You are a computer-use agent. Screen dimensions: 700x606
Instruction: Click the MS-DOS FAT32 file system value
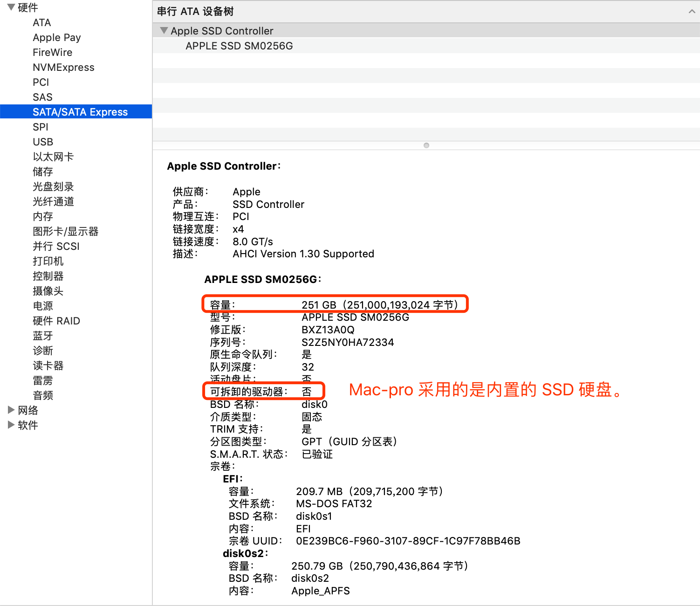coord(334,503)
